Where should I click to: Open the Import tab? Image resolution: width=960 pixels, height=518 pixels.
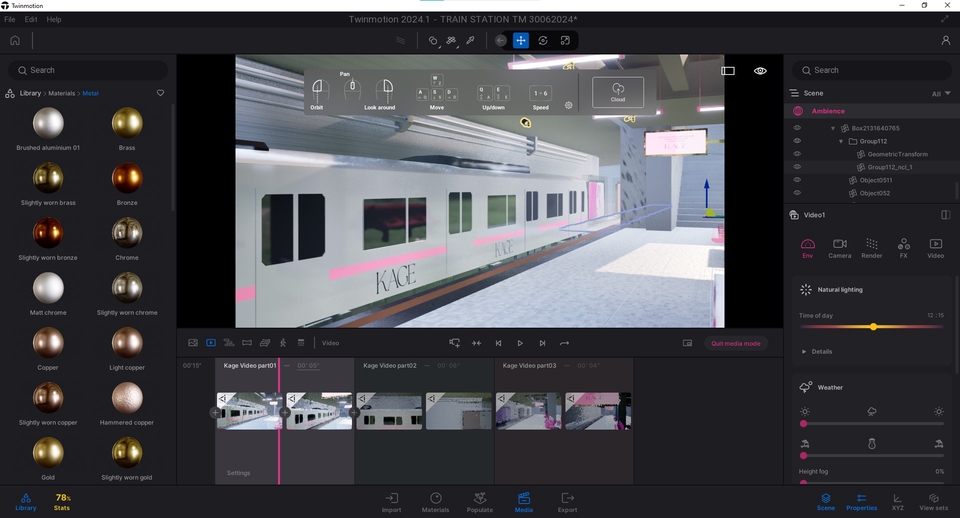pyautogui.click(x=391, y=503)
